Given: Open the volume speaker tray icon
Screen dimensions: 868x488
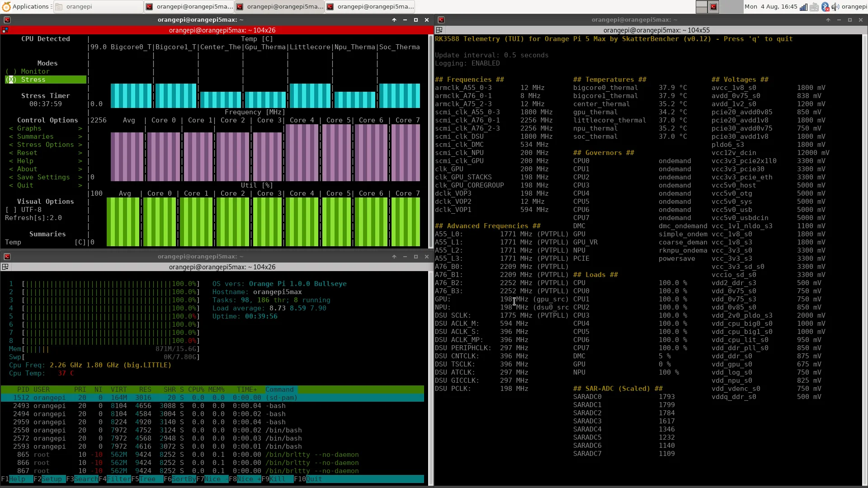Looking at the screenshot, I should [x=835, y=7].
